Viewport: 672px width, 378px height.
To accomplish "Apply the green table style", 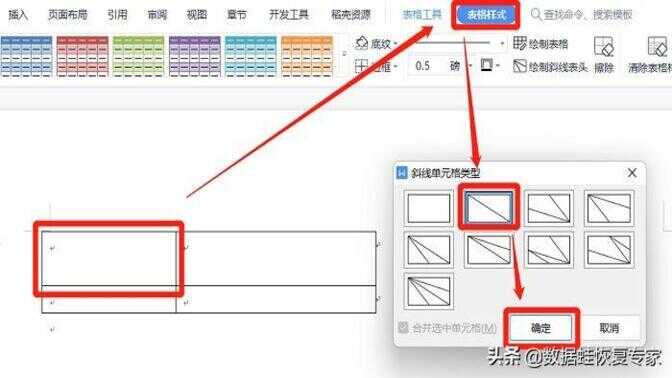I will tap(138, 57).
